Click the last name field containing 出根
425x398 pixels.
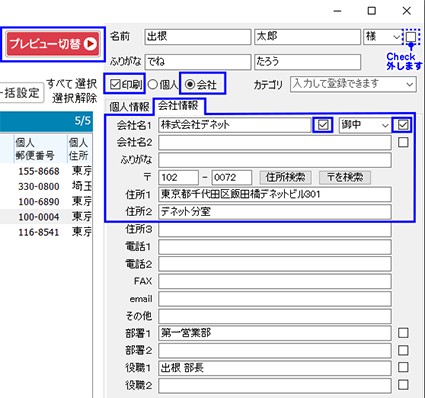tap(198, 37)
